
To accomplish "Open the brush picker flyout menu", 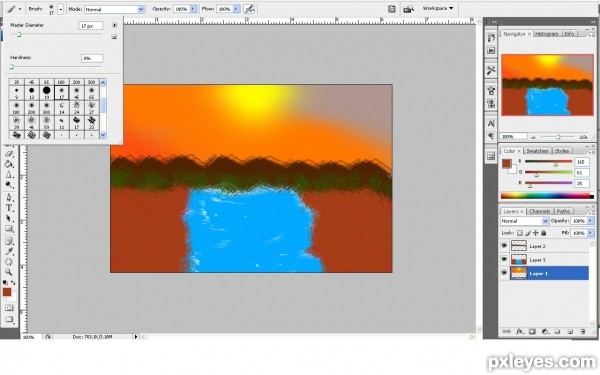I will point(114,25).
